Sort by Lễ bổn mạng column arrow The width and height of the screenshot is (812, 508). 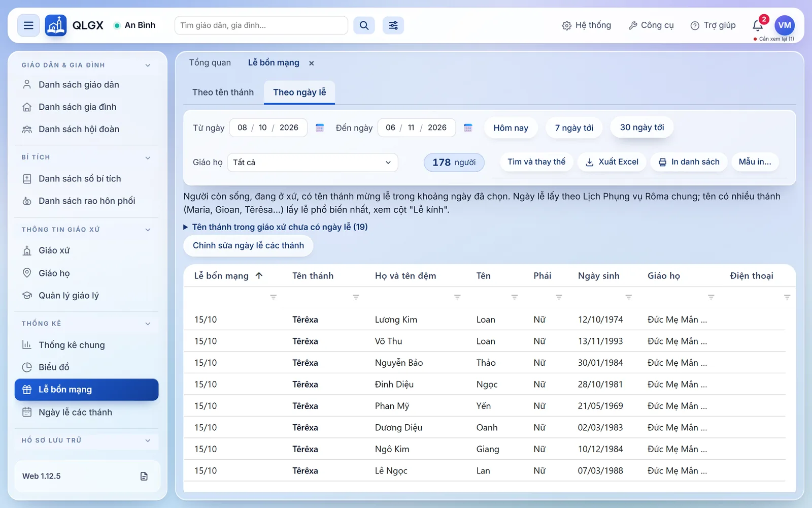click(x=259, y=276)
